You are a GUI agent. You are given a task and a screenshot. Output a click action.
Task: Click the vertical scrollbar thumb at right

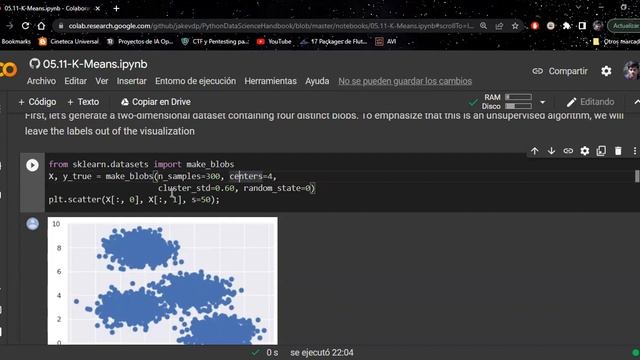[637, 176]
